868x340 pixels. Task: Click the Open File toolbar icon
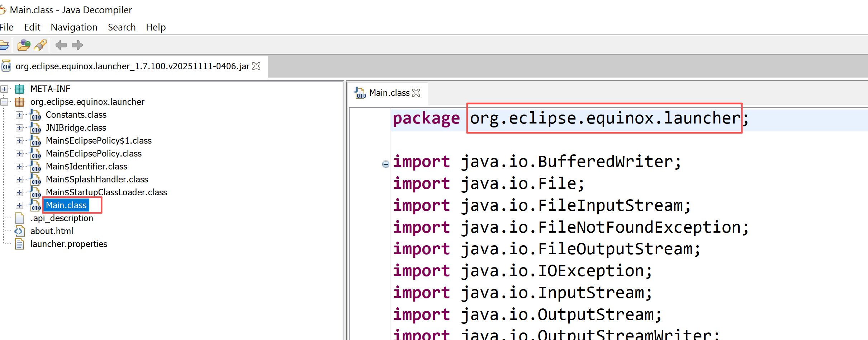[x=4, y=45]
